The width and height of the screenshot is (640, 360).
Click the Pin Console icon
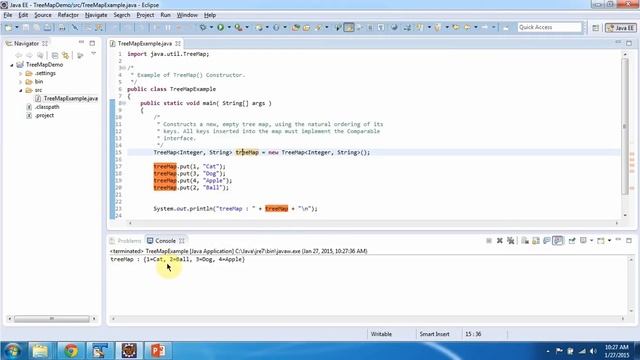(x=572, y=241)
